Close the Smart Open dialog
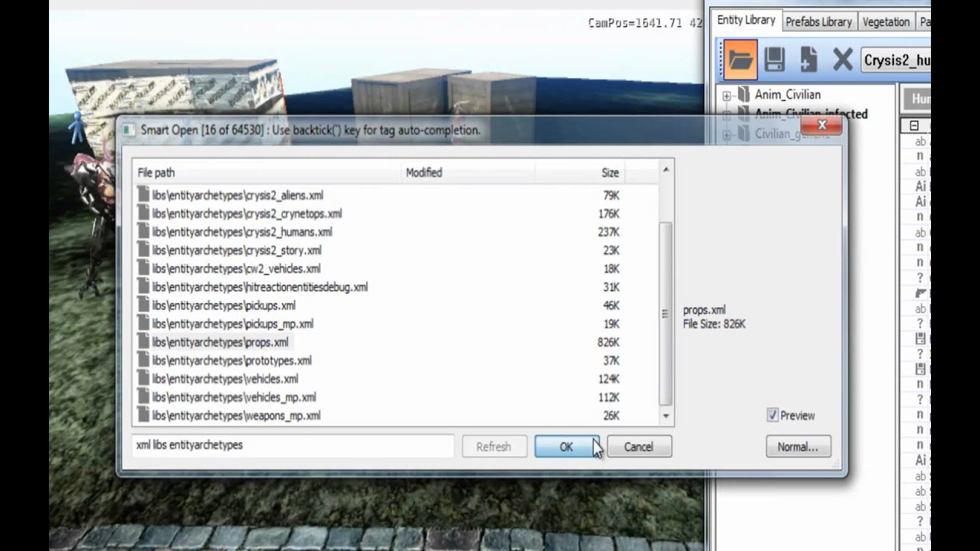Screen dimensions: 980x551 pos(822,125)
